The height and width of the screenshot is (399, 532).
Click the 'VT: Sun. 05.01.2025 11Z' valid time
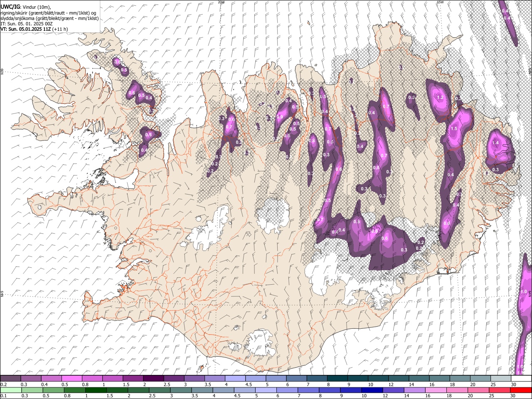[x=26, y=29]
